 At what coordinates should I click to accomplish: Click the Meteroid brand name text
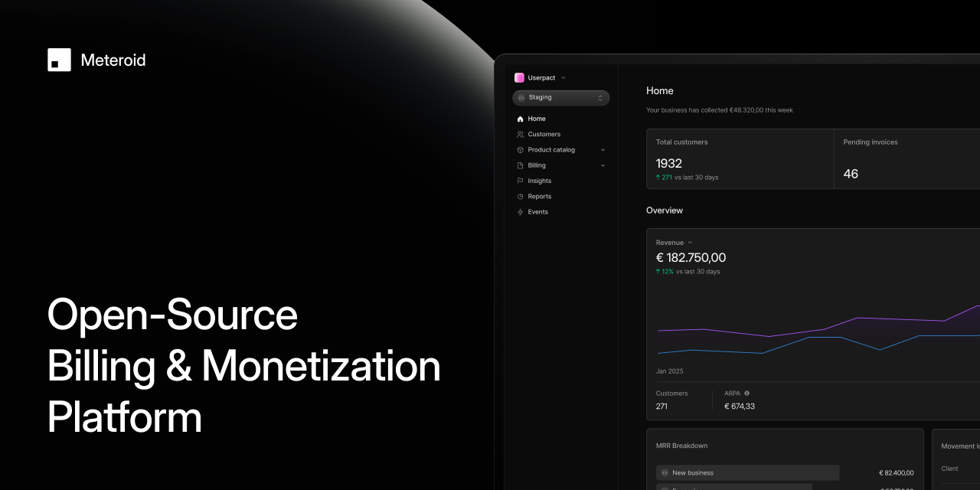[x=113, y=60]
